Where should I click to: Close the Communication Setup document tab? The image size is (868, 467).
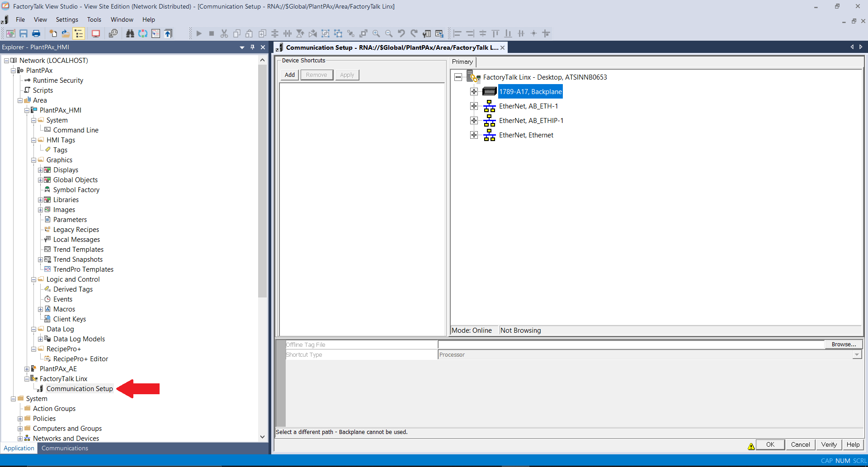502,47
